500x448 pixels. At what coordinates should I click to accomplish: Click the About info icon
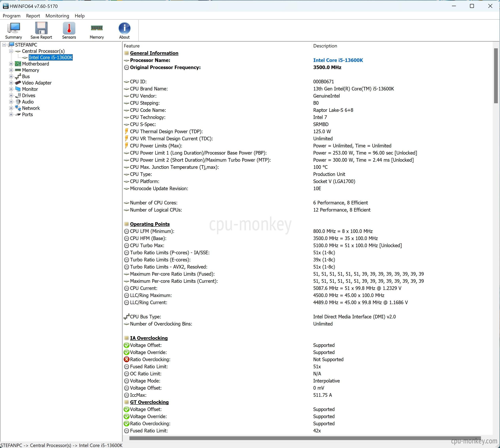[124, 28]
